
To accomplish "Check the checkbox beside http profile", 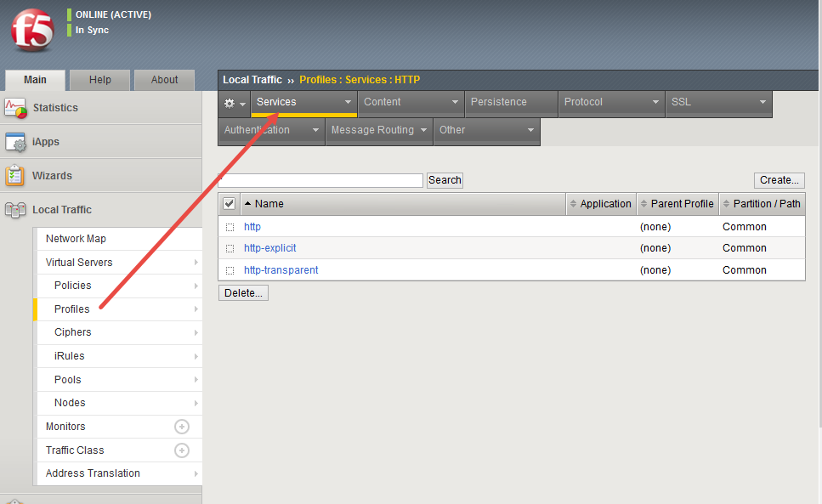I will point(230,226).
